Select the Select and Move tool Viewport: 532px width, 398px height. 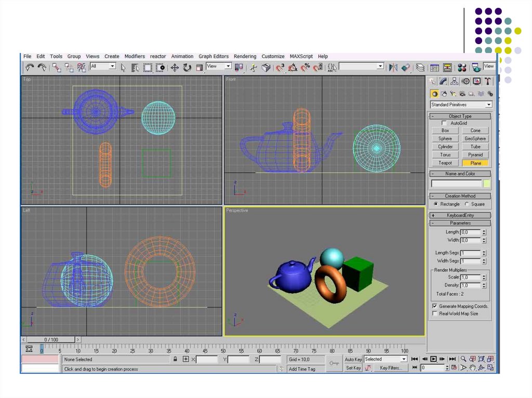[x=175, y=67]
